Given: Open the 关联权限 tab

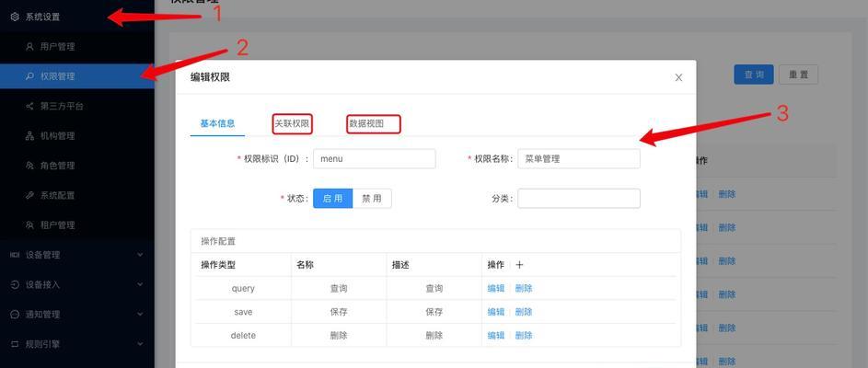Looking at the screenshot, I should [293, 124].
